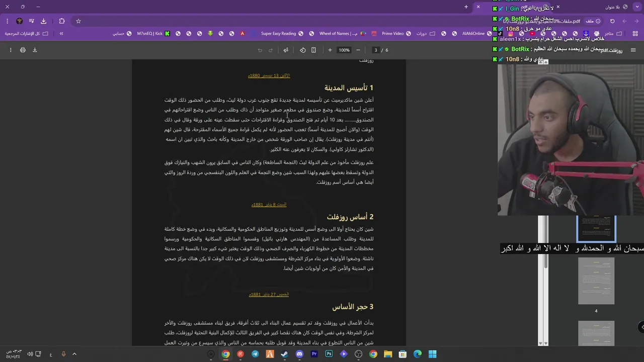Screen dimensions: 644x362
Task: Click the PDF redo arrow
Action: click(x=271, y=50)
